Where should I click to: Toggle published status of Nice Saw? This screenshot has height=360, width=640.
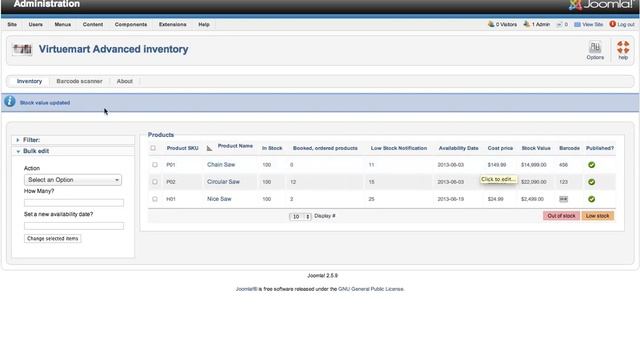click(x=591, y=199)
